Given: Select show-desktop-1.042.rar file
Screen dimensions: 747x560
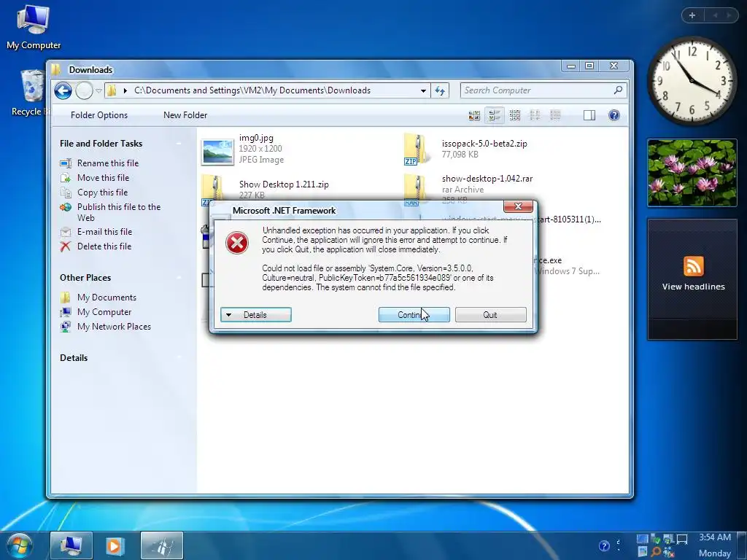Looking at the screenshot, I should click(487, 179).
